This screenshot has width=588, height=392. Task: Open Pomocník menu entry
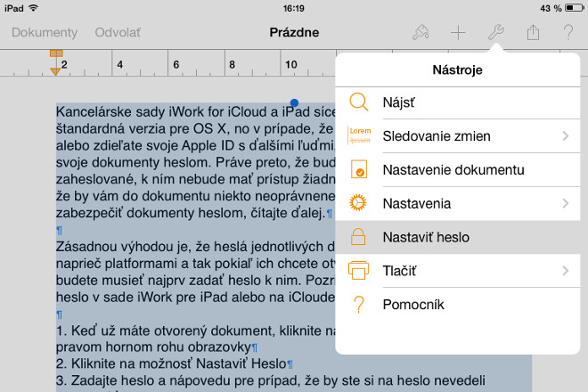[x=458, y=305]
